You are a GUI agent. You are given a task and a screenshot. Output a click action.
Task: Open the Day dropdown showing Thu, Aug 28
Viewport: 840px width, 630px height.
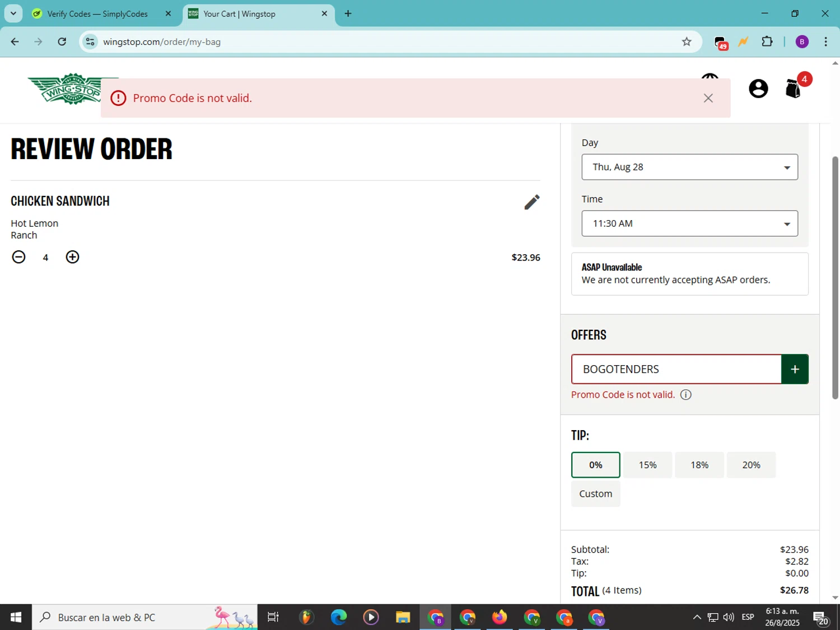tap(689, 167)
